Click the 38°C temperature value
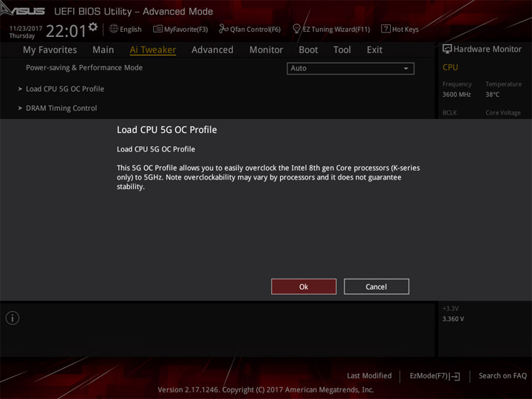Screen dimensions: 532x399 [492, 95]
